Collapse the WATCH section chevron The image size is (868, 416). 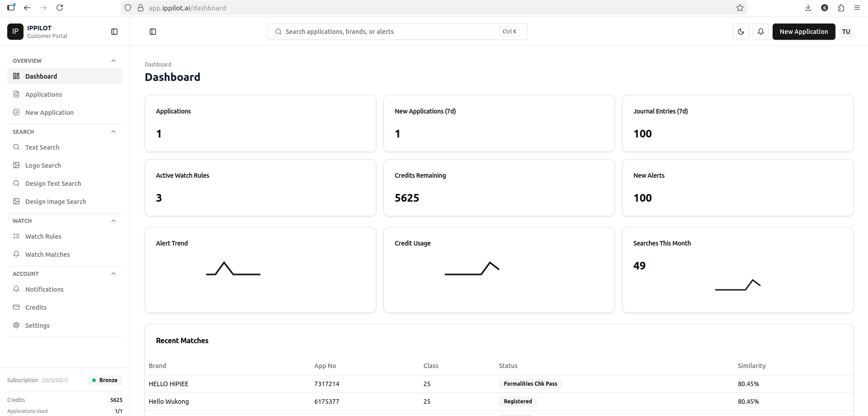113,221
